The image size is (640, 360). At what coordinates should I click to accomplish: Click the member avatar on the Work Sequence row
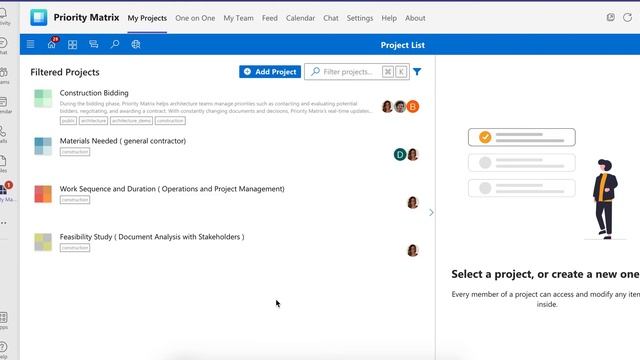click(413, 202)
